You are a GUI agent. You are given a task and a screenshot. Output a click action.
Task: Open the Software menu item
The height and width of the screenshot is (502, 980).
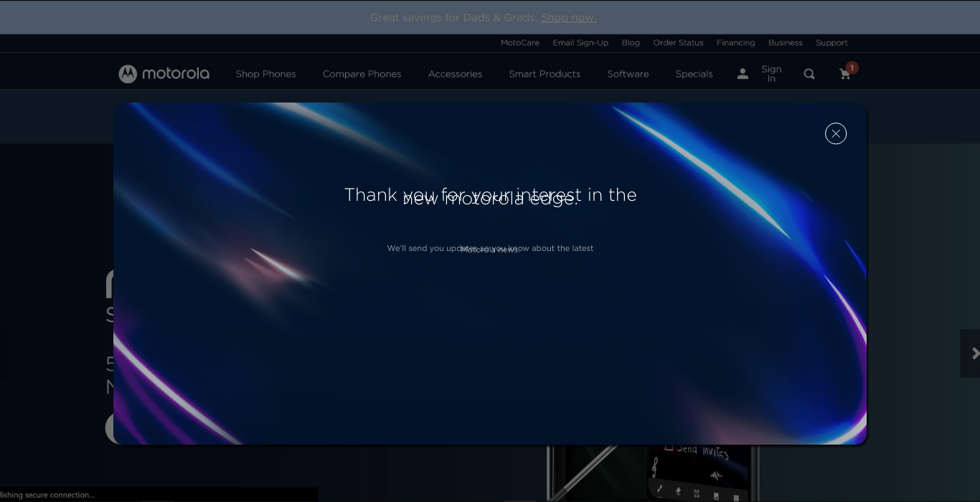click(628, 74)
